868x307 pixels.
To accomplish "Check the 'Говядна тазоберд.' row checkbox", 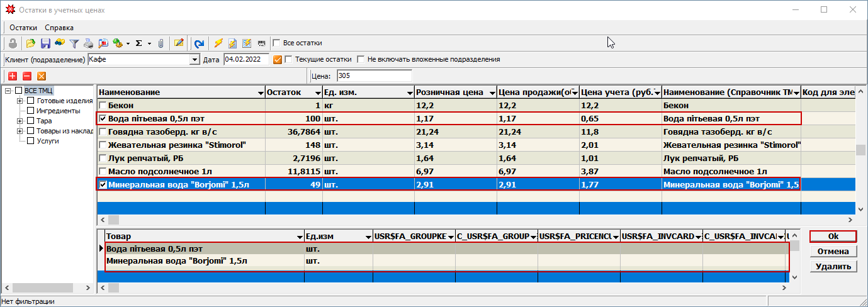I will [x=103, y=131].
